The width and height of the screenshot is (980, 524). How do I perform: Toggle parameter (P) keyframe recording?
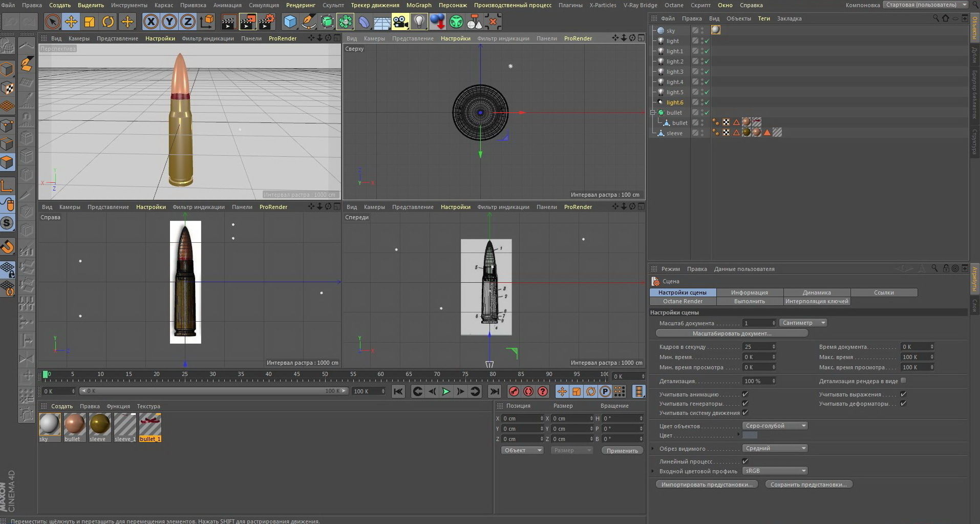click(x=605, y=391)
